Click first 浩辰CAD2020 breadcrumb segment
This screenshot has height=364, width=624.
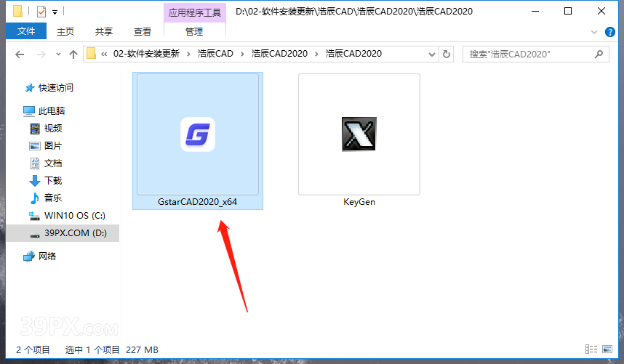point(279,54)
